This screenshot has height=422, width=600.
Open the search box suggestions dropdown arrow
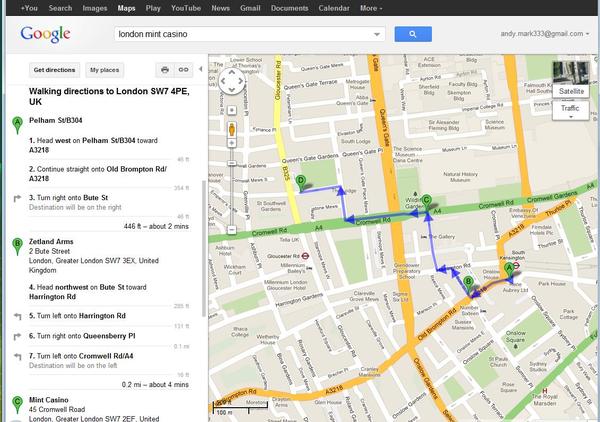pyautogui.click(x=377, y=34)
